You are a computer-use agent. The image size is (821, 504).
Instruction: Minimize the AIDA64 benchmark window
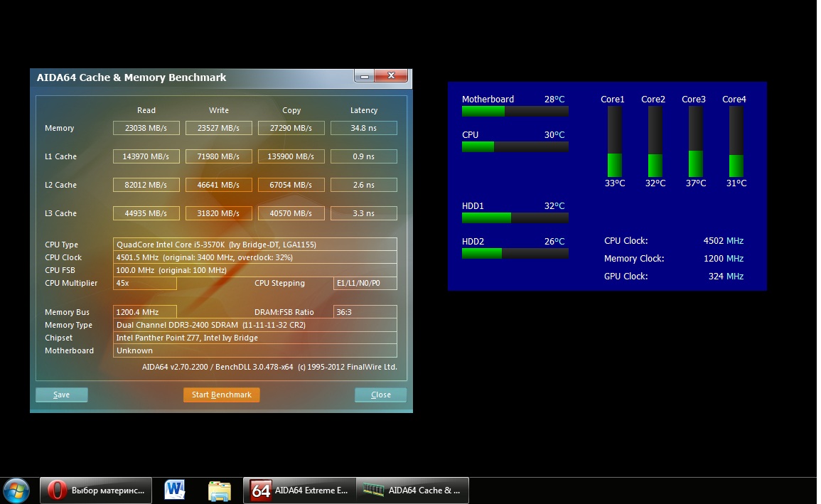[364, 76]
